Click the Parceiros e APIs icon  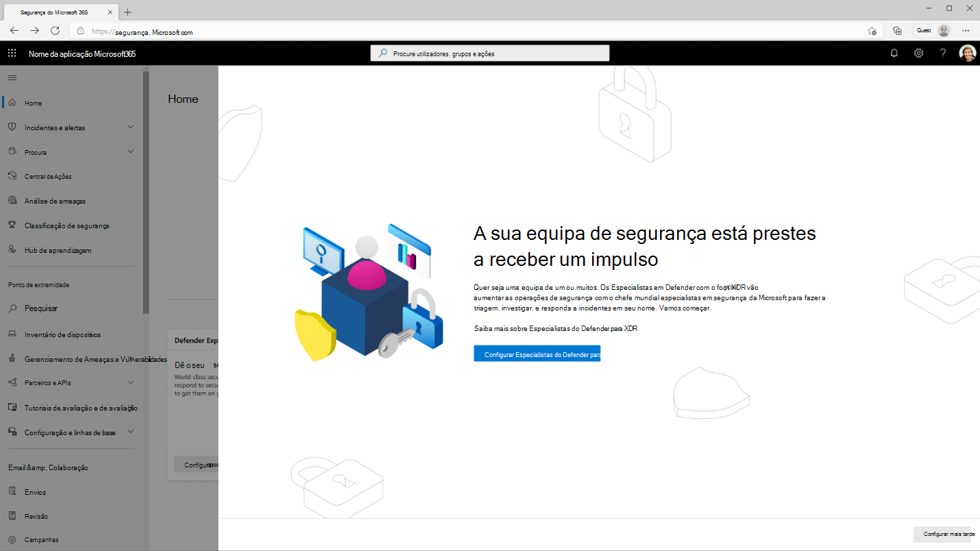[x=12, y=382]
